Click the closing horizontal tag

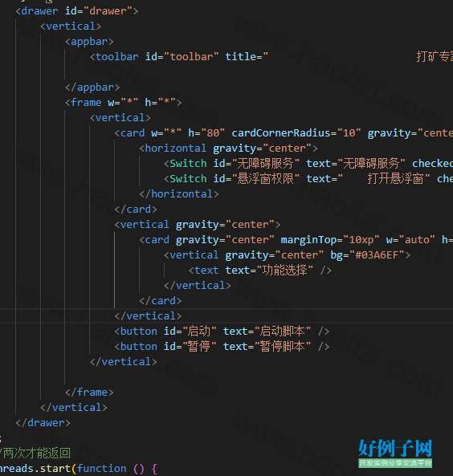(x=179, y=194)
